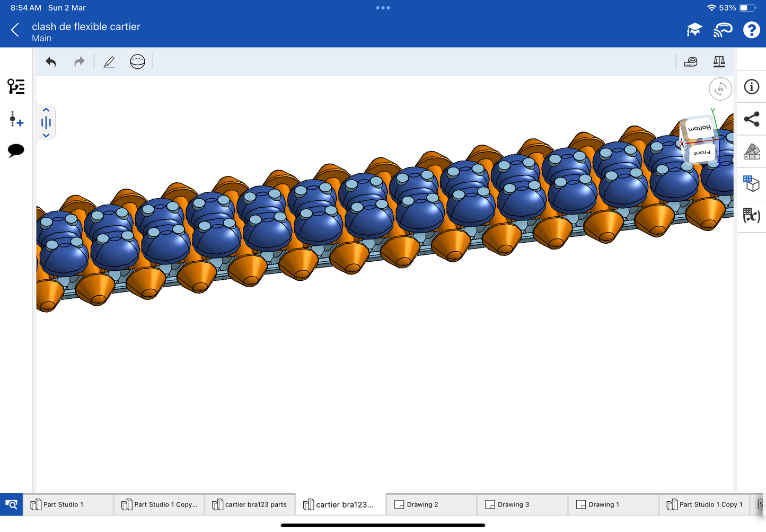Viewport: 766px width, 532px height.
Task: Toggle the view rotation lock button
Action: (720, 89)
